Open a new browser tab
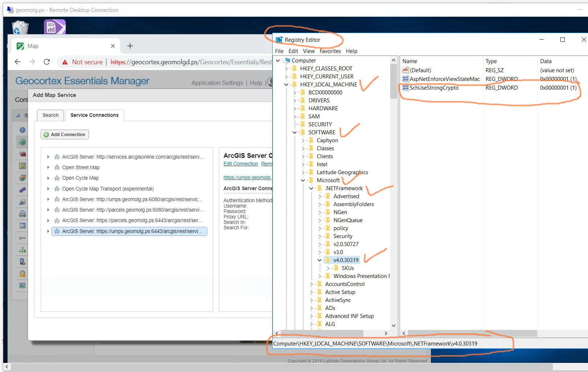The height and width of the screenshot is (372, 588). click(130, 46)
